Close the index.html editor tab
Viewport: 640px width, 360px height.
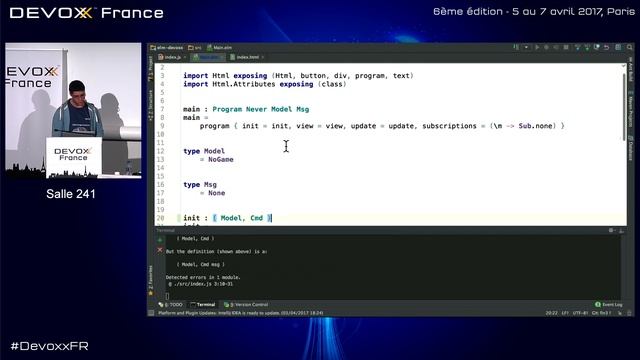[262, 57]
